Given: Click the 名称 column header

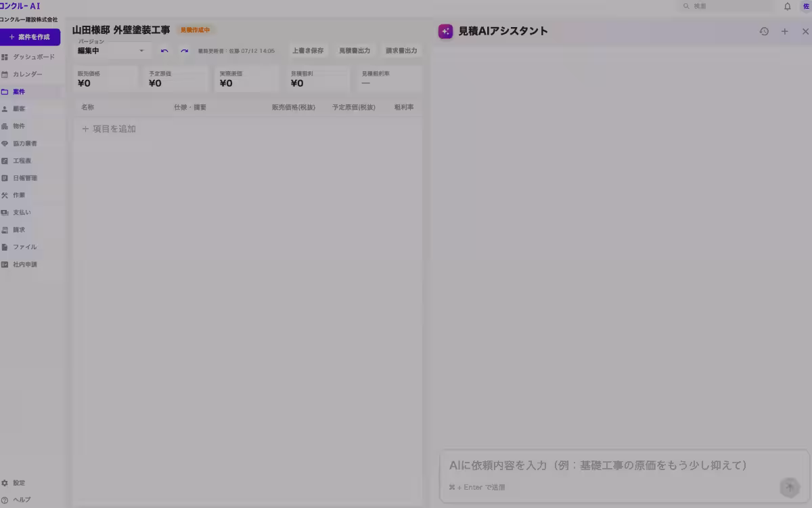Looking at the screenshot, I should [88, 107].
